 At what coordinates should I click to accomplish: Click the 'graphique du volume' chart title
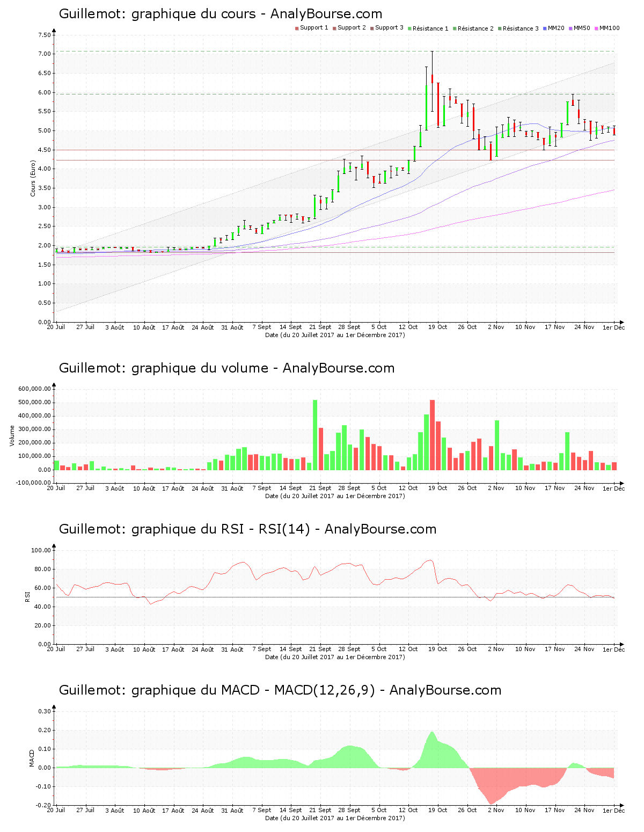click(226, 368)
